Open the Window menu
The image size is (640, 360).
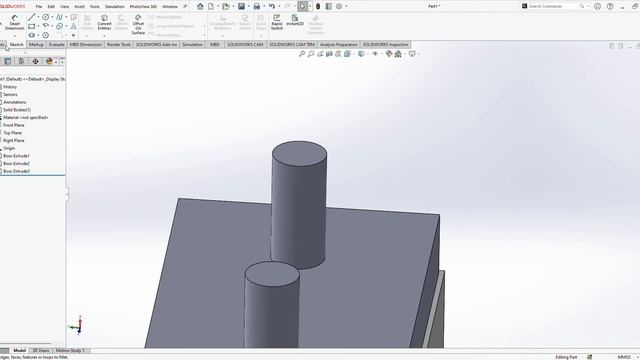point(170,7)
